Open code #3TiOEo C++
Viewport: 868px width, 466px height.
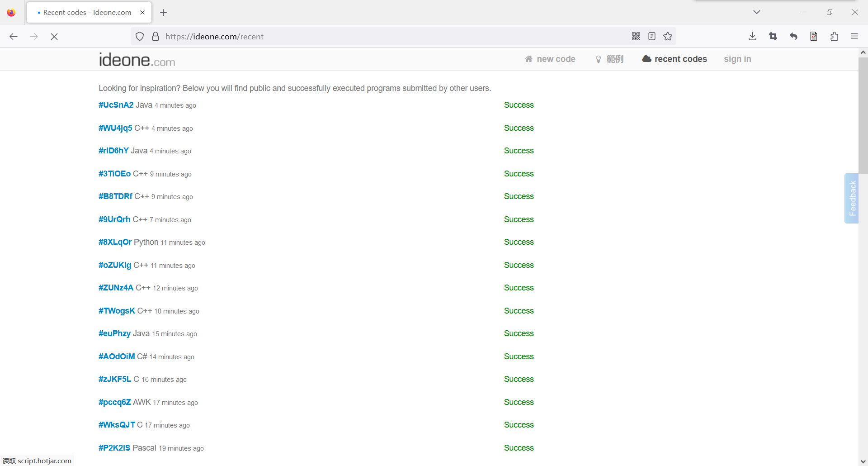(115, 174)
